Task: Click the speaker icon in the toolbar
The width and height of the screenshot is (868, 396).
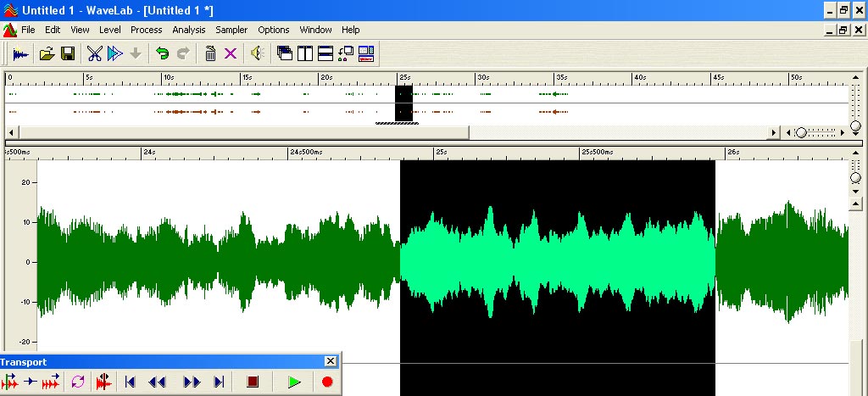Action: (x=257, y=54)
